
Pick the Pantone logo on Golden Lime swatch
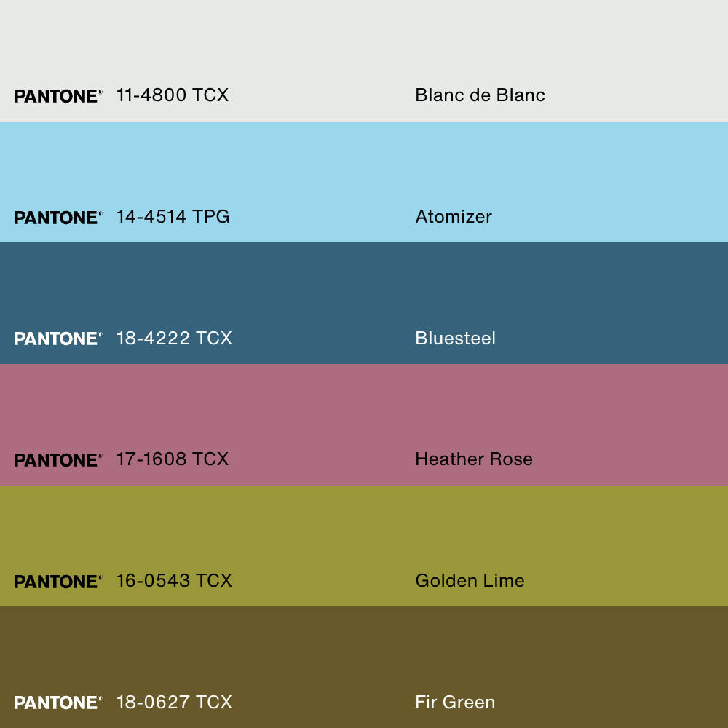pos(58,582)
